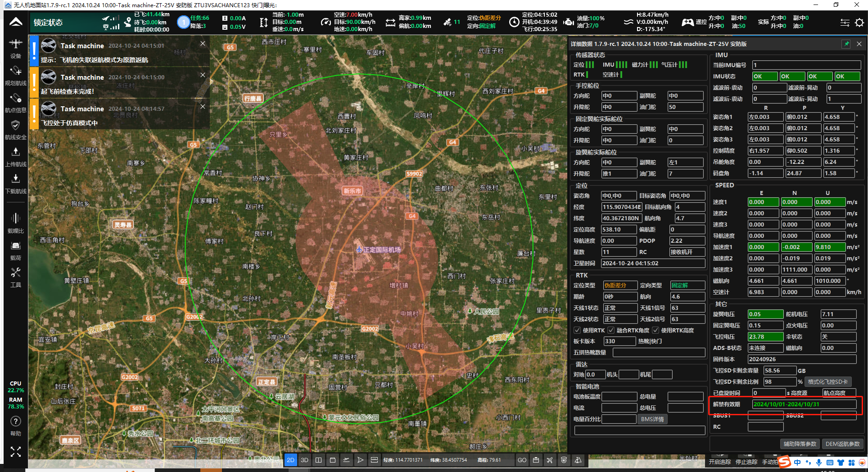Click the camera target icon in map toolbar
Image resolution: width=868 pixels, height=472 pixels.
[x=564, y=460]
